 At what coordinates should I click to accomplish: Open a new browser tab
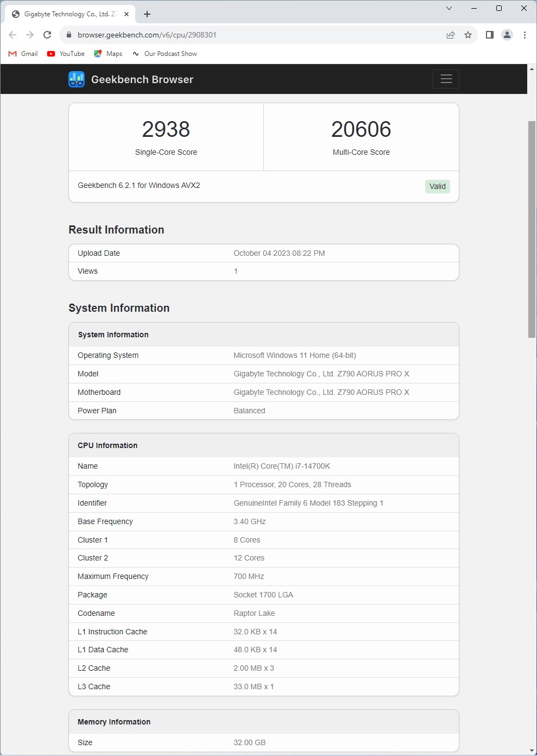147,14
